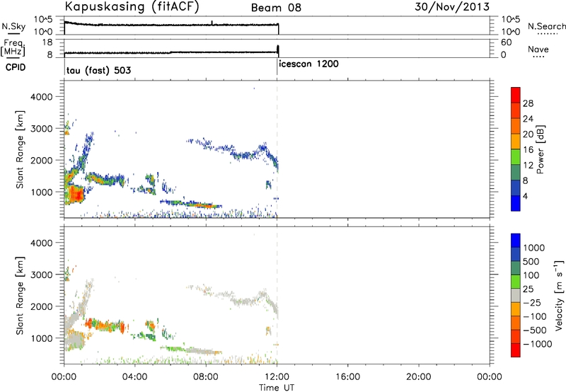Click the '08:00' time axis label
Viewport: 566px width, 392px height.
click(x=206, y=377)
